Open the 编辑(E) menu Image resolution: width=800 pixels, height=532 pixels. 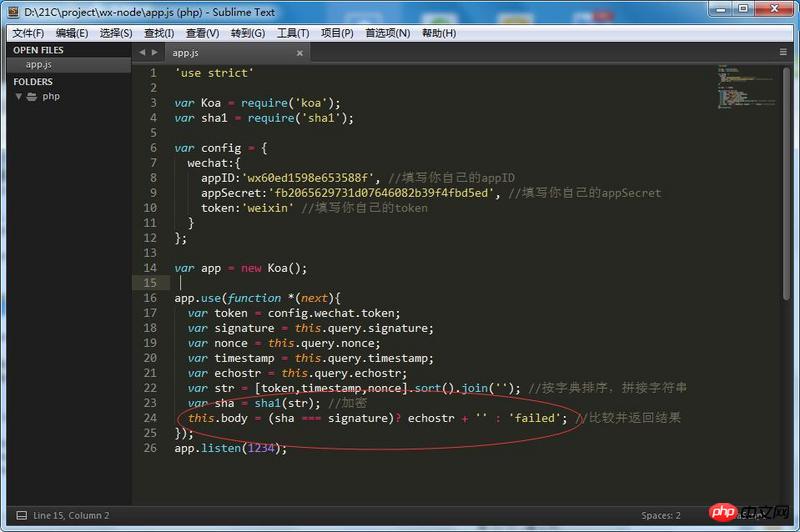click(72, 33)
